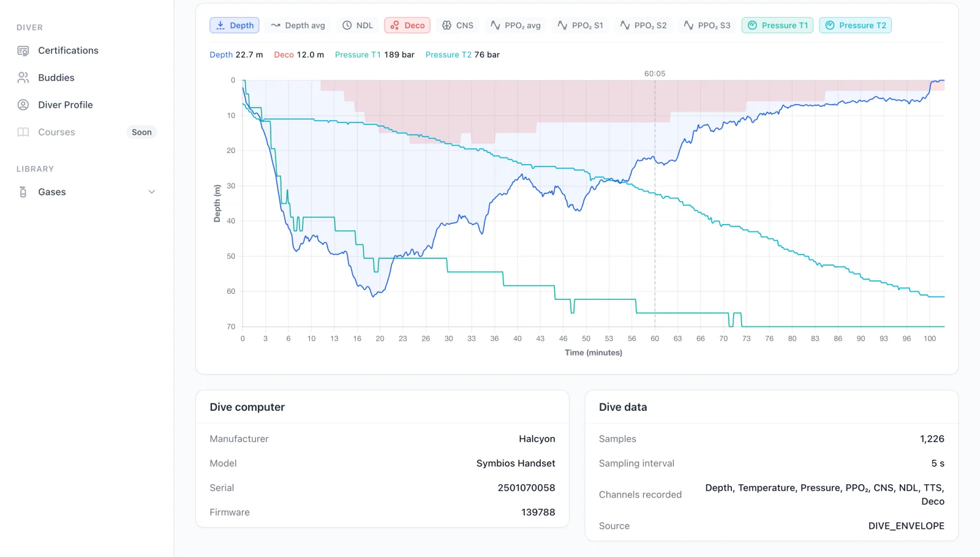This screenshot has height=557, width=980.
Task: Click the Pressure T2 chip gauge icon
Action: click(x=830, y=25)
